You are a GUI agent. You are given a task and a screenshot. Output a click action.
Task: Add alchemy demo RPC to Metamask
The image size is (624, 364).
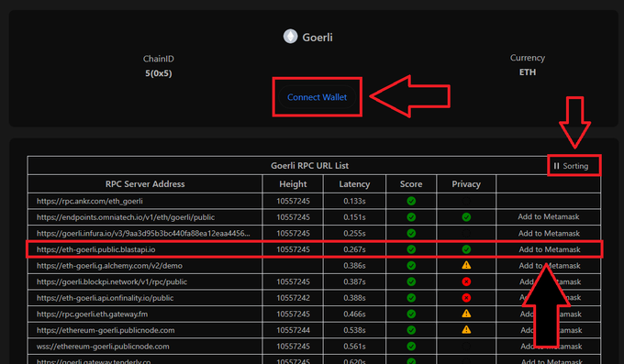pos(549,265)
